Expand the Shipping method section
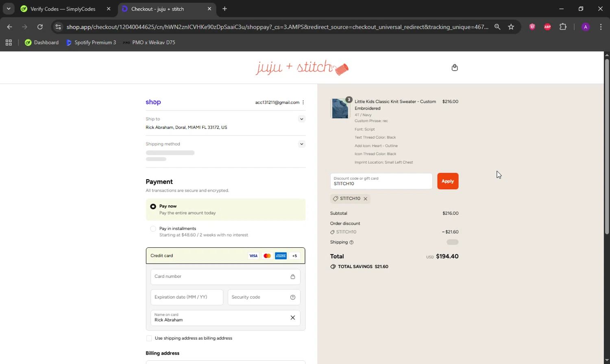This screenshot has height=364, width=610. click(x=301, y=144)
